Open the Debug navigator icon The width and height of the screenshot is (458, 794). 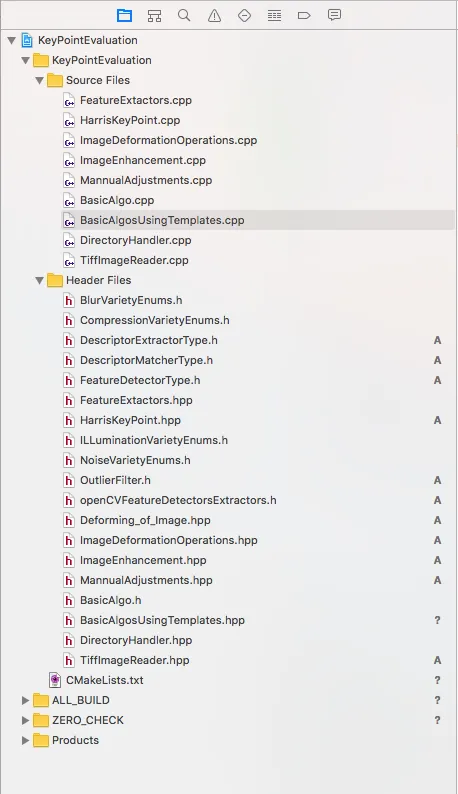tap(274, 16)
